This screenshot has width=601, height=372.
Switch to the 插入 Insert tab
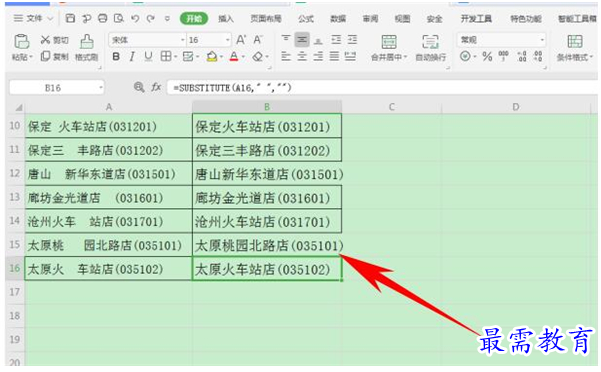[x=226, y=18]
